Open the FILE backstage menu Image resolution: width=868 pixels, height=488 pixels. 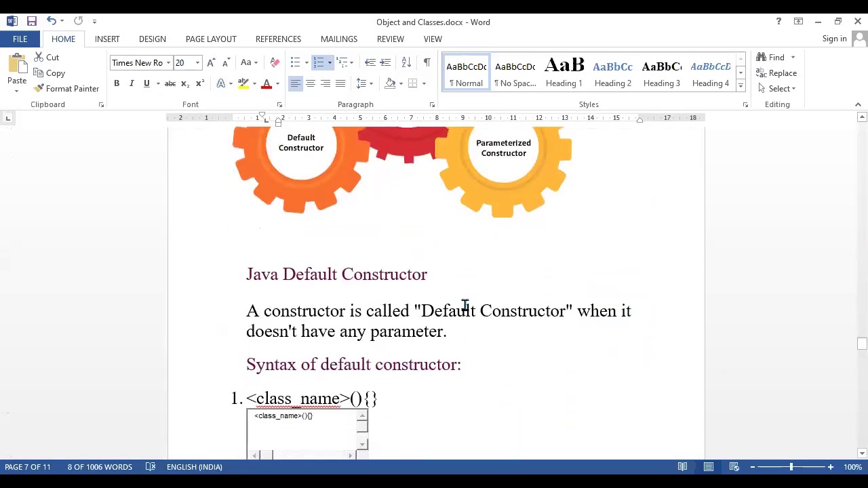(20, 39)
